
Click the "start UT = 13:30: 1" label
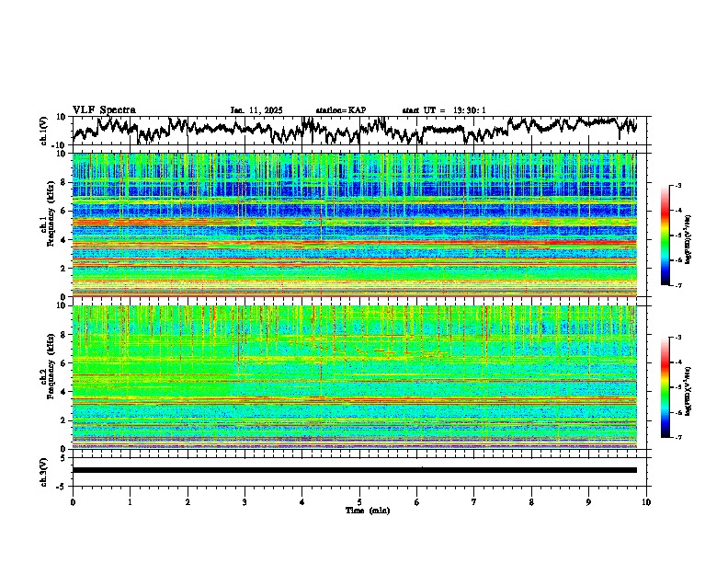coord(444,110)
